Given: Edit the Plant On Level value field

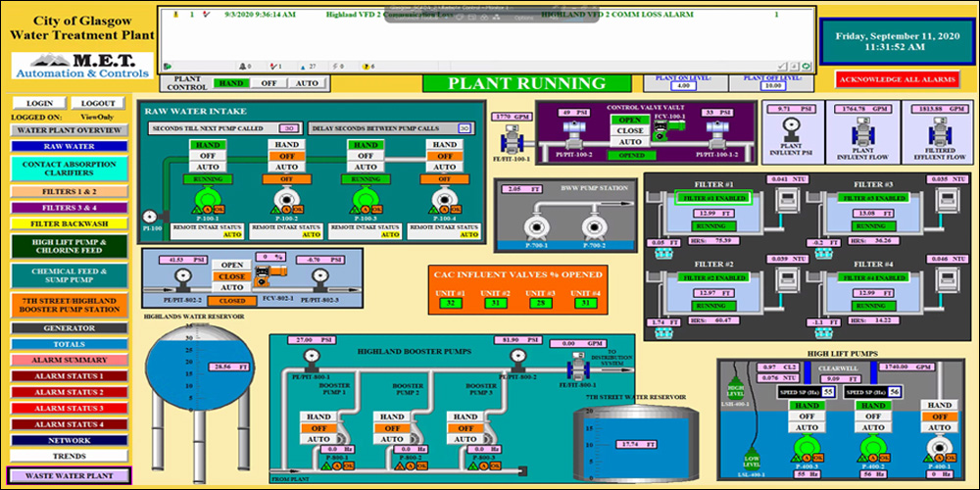Looking at the screenshot, I should [684, 86].
